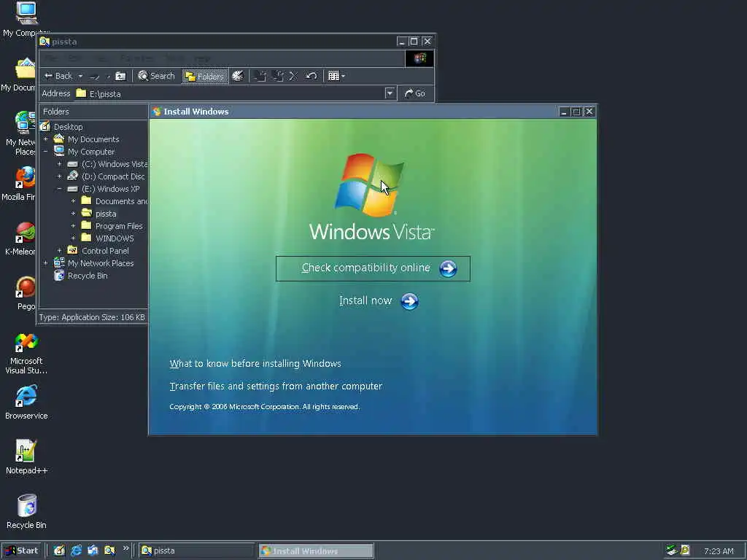Select My Computer in Folders tree

click(91, 152)
